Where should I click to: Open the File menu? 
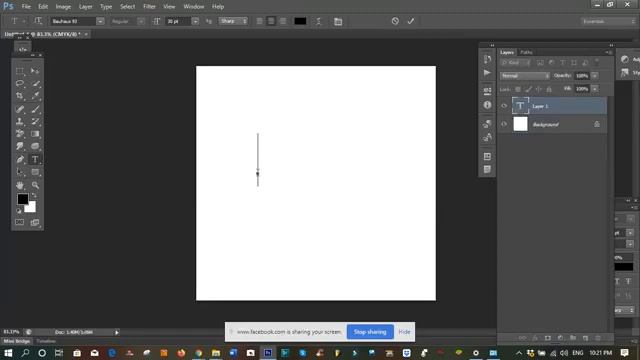pyautogui.click(x=26, y=7)
